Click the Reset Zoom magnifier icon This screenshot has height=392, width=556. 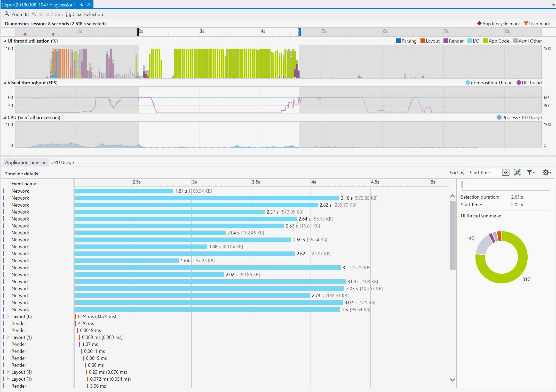[34, 14]
